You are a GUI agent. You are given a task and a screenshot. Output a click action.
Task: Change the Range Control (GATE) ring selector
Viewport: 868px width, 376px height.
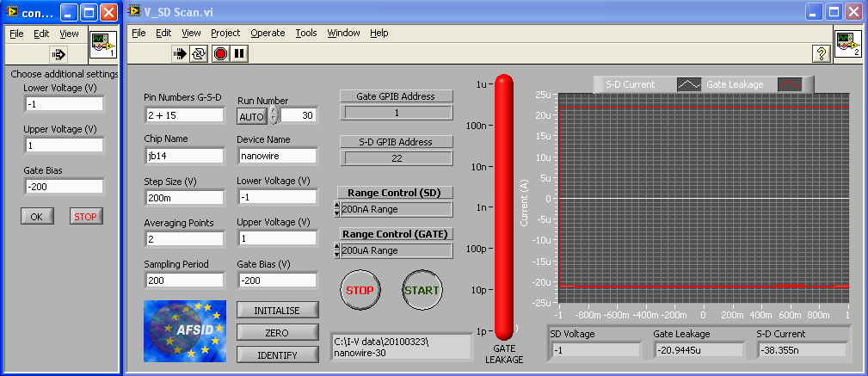tap(336, 250)
